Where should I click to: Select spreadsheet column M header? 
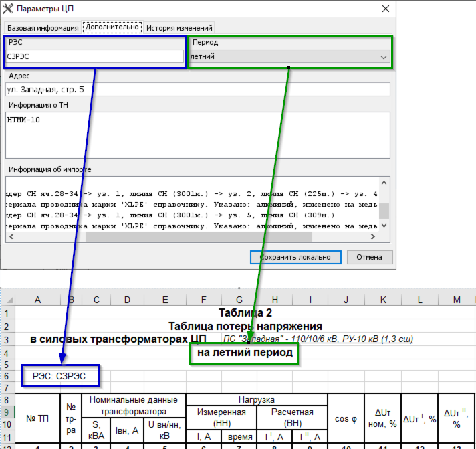click(457, 300)
